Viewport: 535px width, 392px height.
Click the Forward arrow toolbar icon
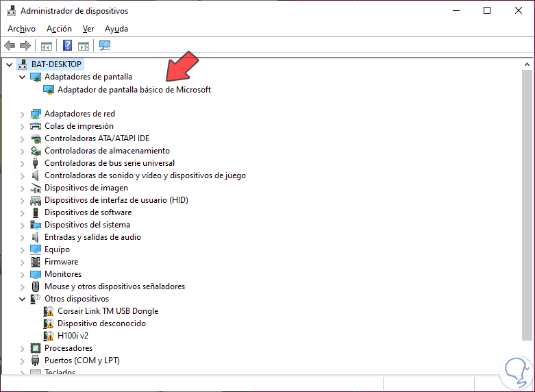coord(25,45)
